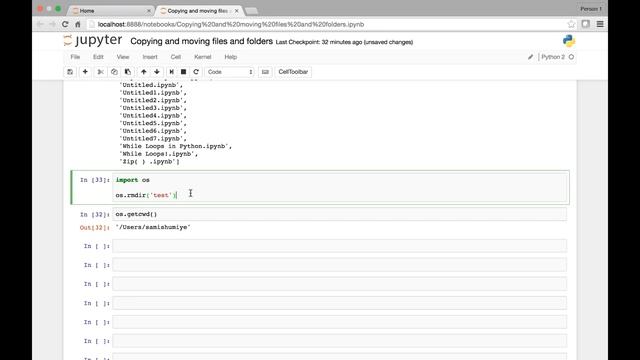Image resolution: width=640 pixels, height=360 pixels.
Task: Open the Edit menu
Action: pyautogui.click(x=98, y=57)
